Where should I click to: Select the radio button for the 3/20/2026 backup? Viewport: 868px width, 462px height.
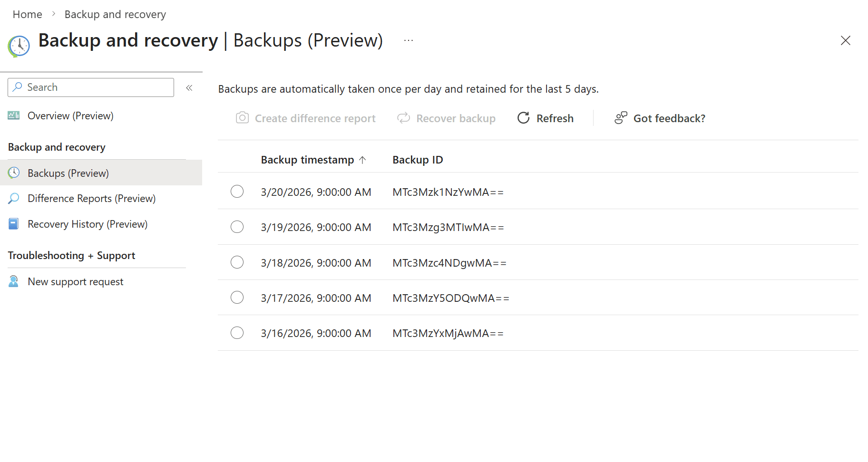(237, 191)
